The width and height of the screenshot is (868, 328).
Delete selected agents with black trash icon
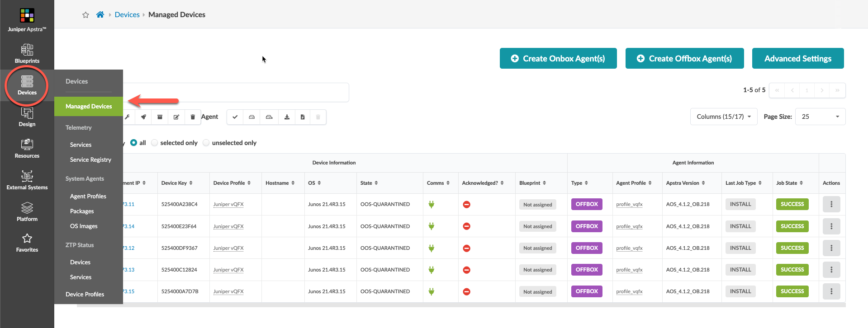[x=193, y=117]
